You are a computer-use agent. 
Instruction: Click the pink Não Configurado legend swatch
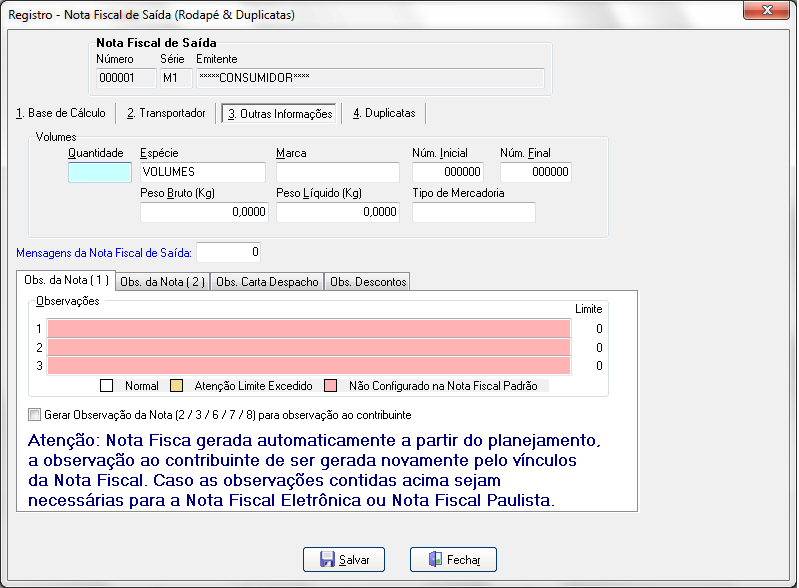pos(331,386)
